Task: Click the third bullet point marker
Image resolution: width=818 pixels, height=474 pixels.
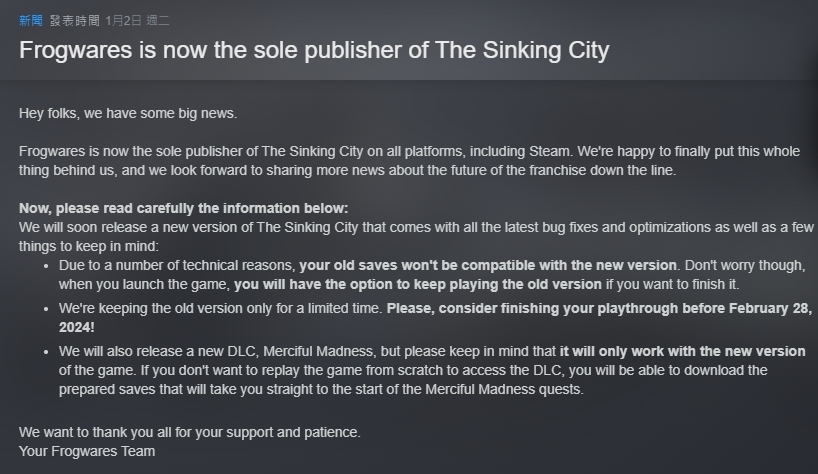Action: pos(46,352)
